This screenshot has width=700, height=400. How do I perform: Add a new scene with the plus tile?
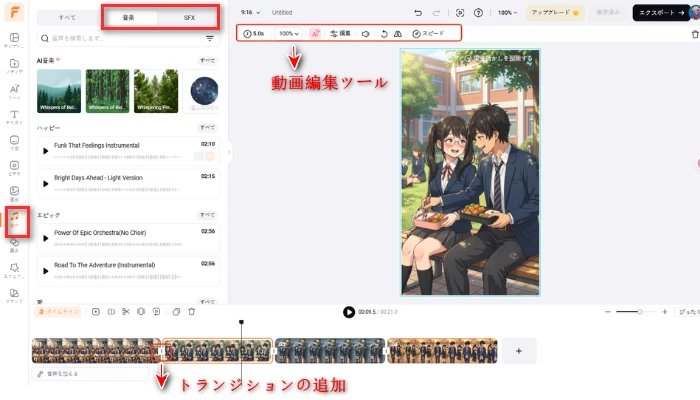pyautogui.click(x=519, y=351)
